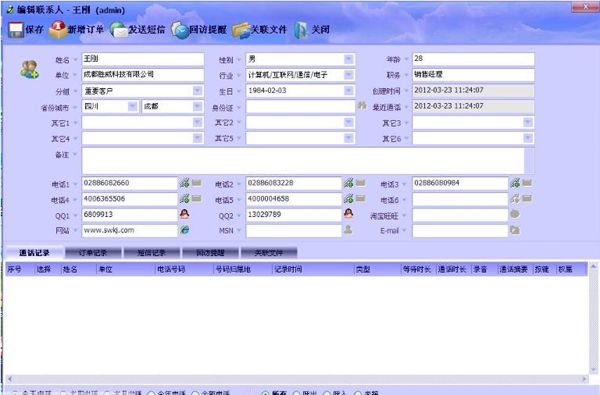
Task: Send SMS to 电话1 via envelope icon
Action: [x=197, y=183]
